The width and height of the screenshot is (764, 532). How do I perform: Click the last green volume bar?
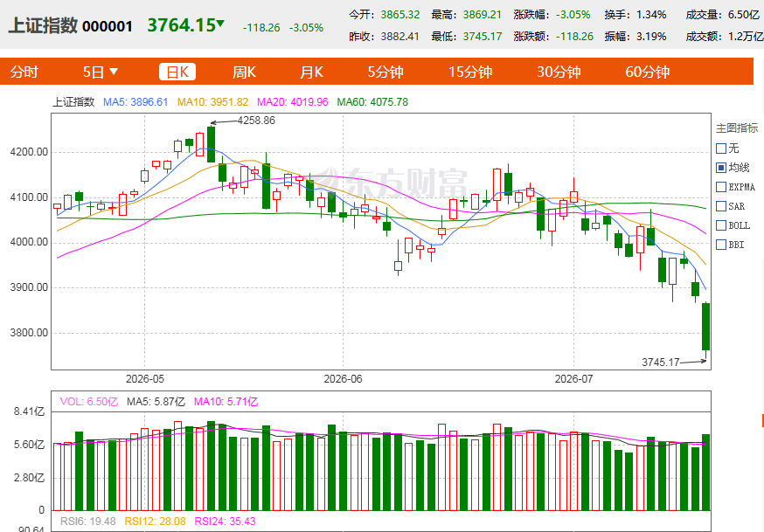pyautogui.click(x=705, y=472)
